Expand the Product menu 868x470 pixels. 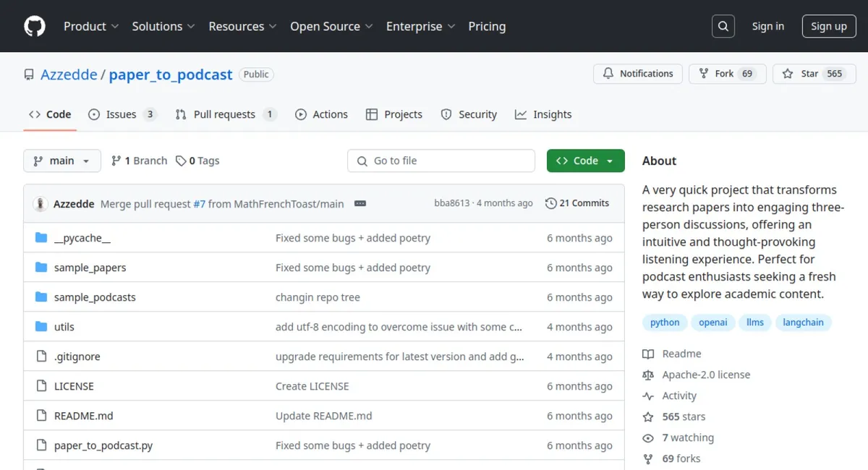[x=91, y=26]
